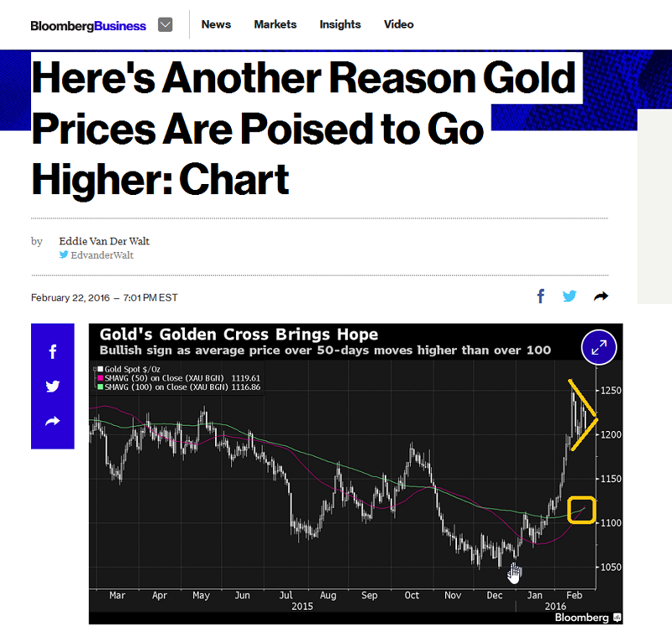This screenshot has width=672, height=631.
Task: Open the Markets menu
Action: pos(276,24)
